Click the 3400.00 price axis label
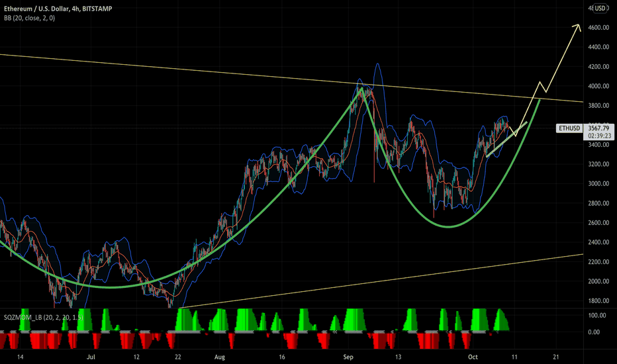 tap(598, 145)
